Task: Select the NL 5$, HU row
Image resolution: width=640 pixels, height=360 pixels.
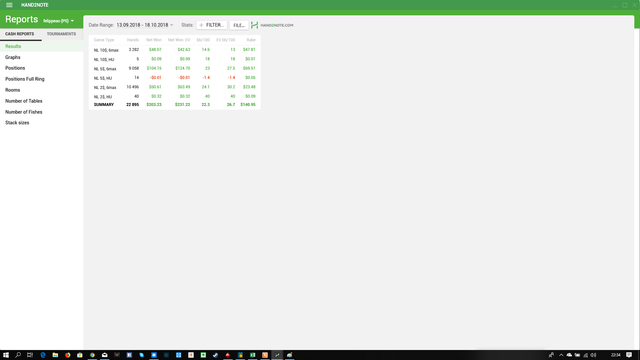Action: [x=175, y=78]
